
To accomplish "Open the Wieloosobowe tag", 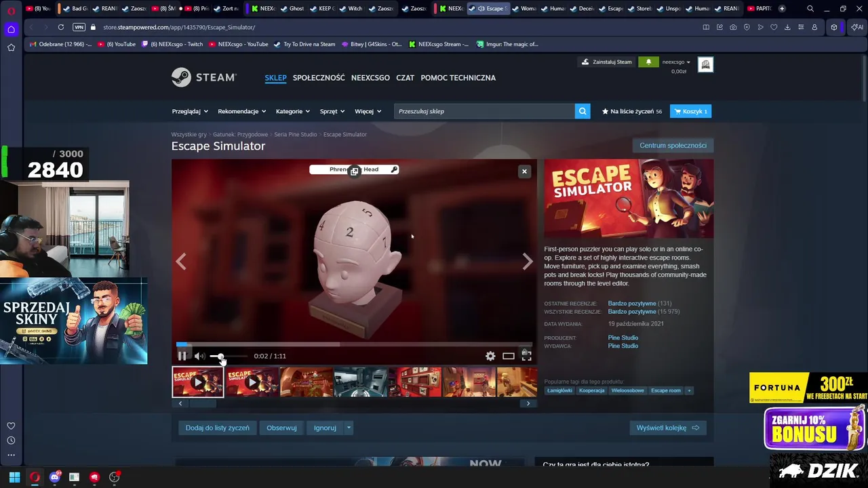I will tap(627, 390).
